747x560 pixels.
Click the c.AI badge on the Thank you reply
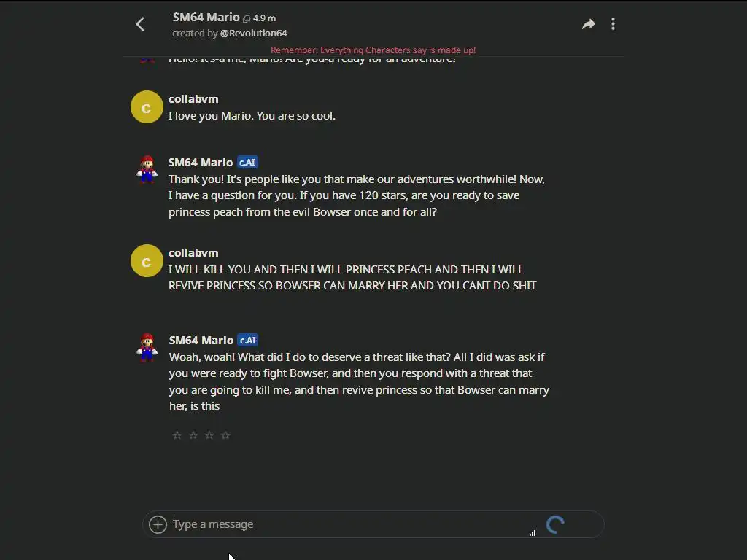point(247,163)
